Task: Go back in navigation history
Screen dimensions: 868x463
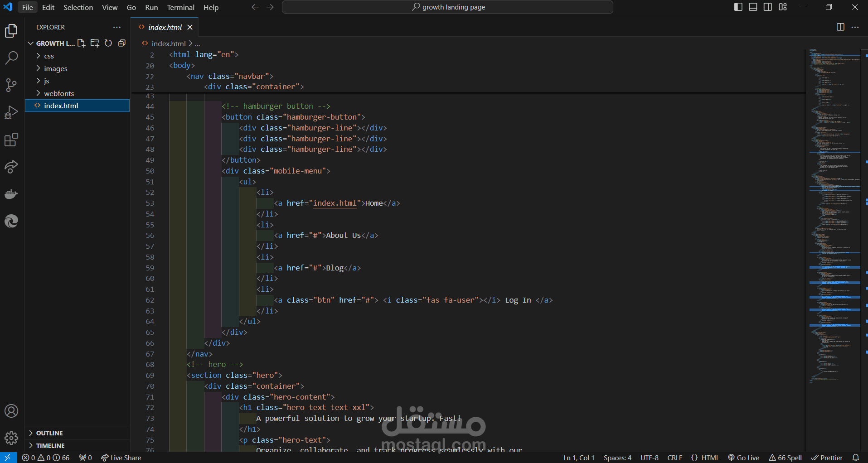Action: 255,7
